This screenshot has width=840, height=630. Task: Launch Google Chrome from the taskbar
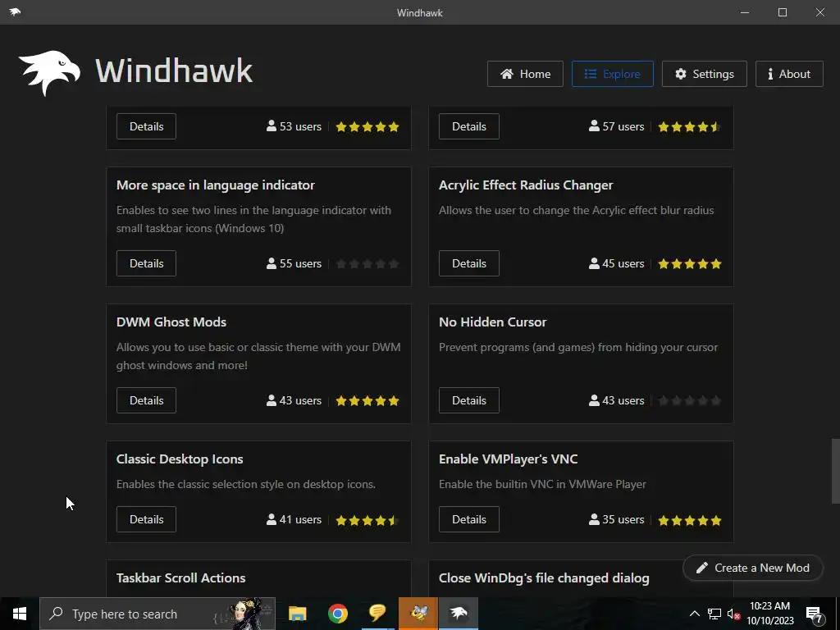[337, 614]
